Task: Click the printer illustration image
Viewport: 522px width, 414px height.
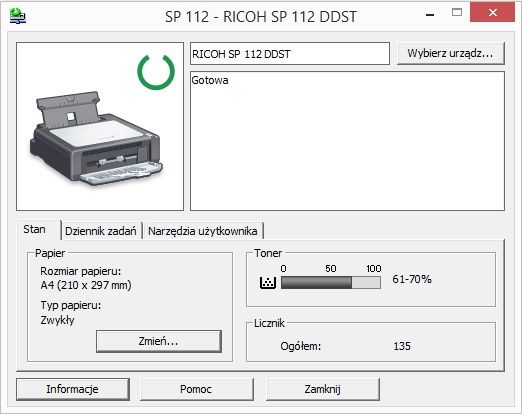Action: [x=96, y=139]
